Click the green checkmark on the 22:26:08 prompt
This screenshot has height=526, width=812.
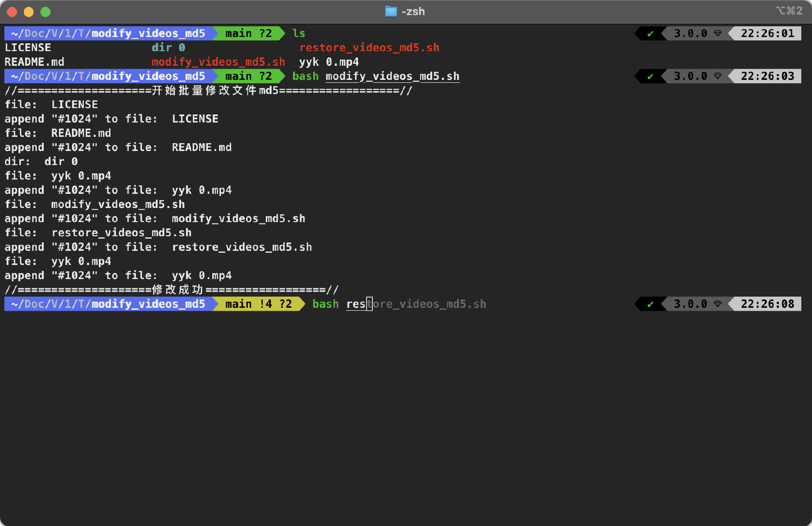(650, 304)
